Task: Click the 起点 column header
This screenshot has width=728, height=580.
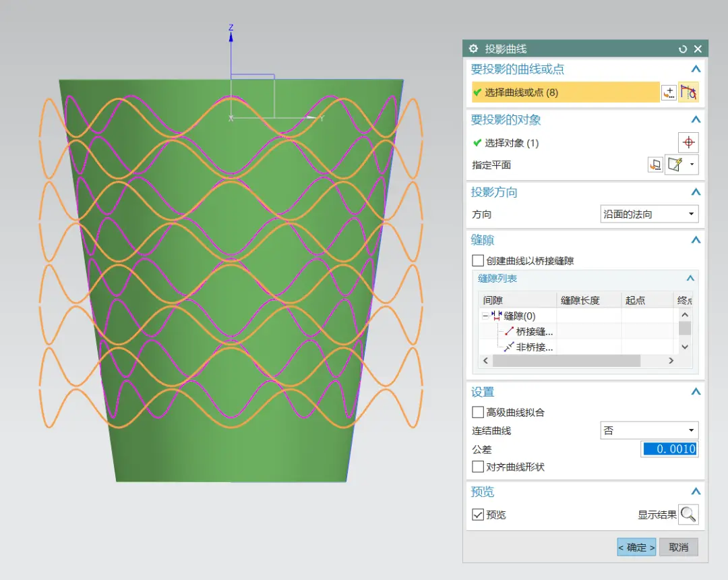Action: 647,300
